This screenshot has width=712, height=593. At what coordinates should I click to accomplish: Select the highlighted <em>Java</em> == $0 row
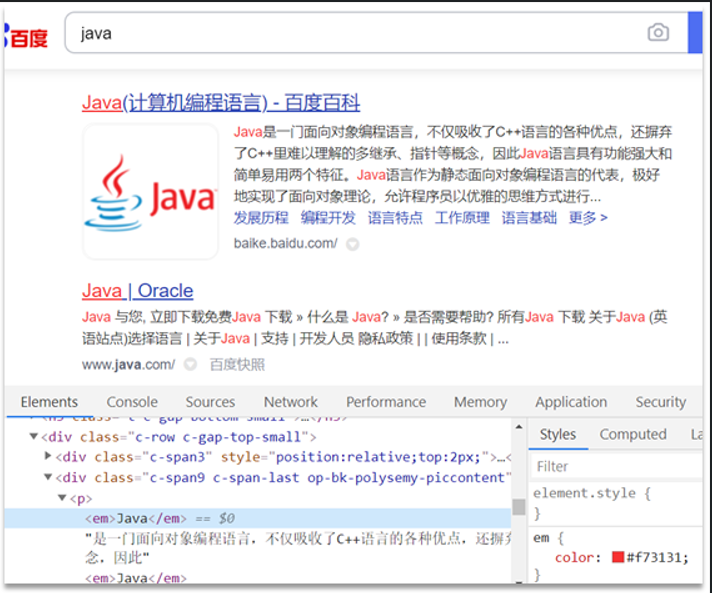(x=258, y=518)
